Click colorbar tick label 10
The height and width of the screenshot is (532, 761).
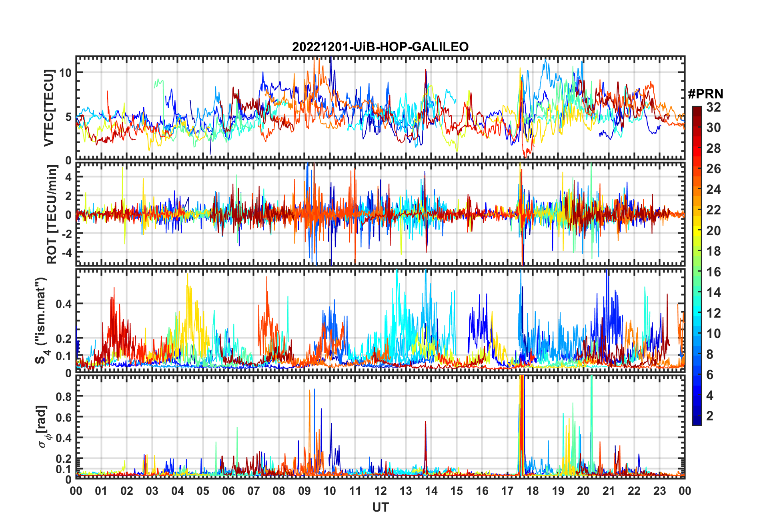pos(713,334)
